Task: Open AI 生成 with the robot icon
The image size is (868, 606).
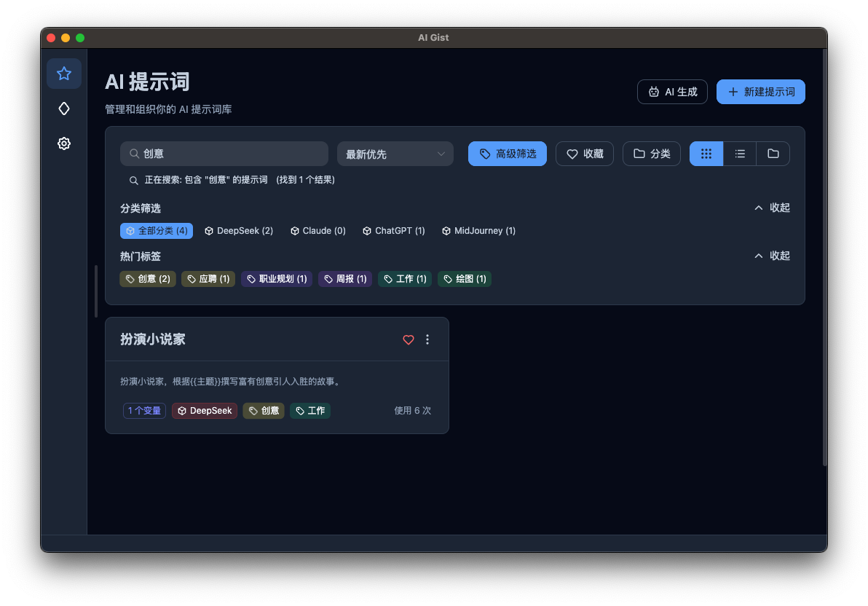Action: click(x=672, y=92)
